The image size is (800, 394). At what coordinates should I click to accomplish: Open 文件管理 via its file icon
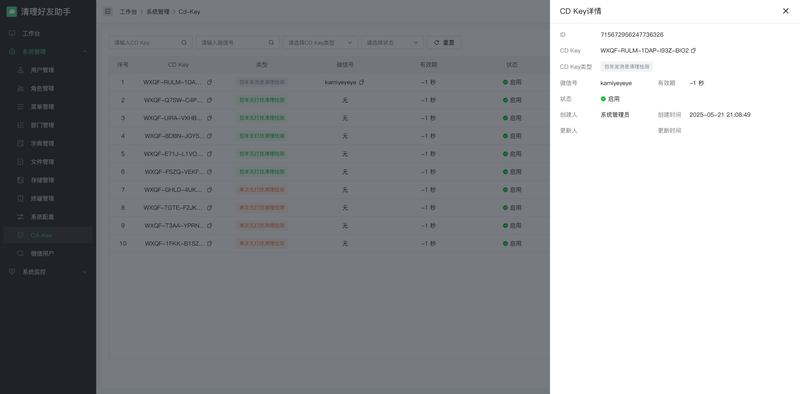tap(20, 162)
